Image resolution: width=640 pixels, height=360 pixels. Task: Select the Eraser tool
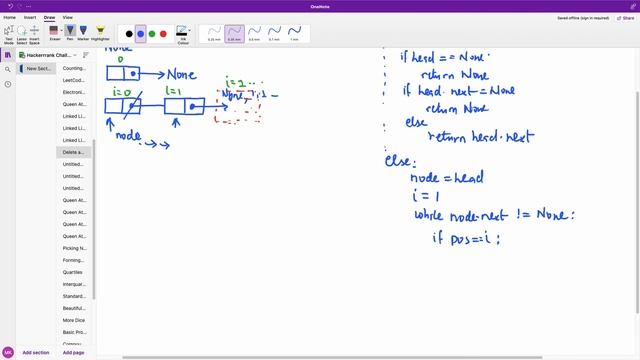[x=53, y=33]
